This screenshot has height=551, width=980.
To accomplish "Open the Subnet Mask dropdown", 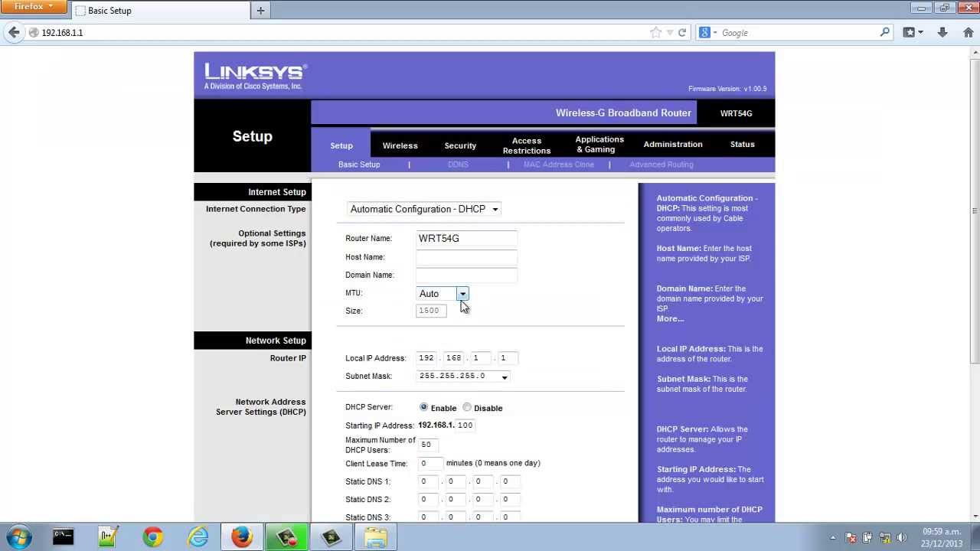I will (x=463, y=377).
